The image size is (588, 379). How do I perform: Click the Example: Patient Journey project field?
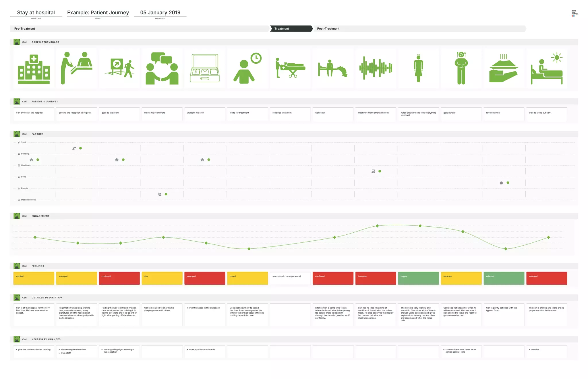98,13
